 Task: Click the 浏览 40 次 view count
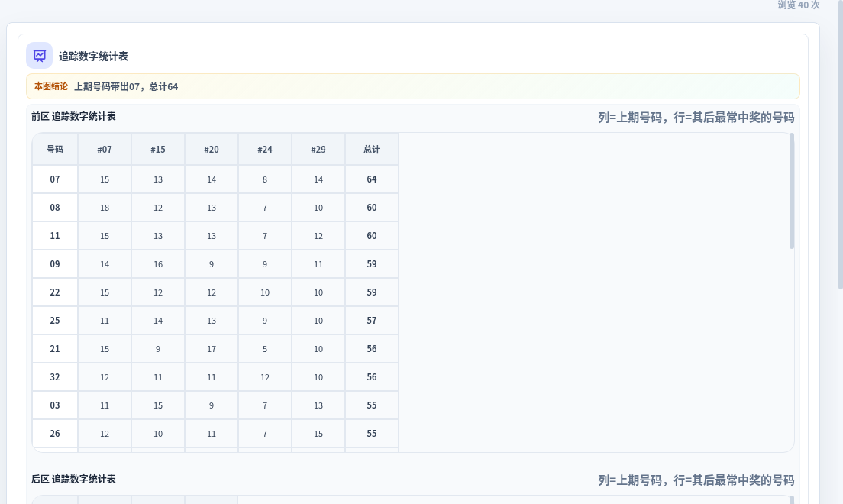(799, 5)
